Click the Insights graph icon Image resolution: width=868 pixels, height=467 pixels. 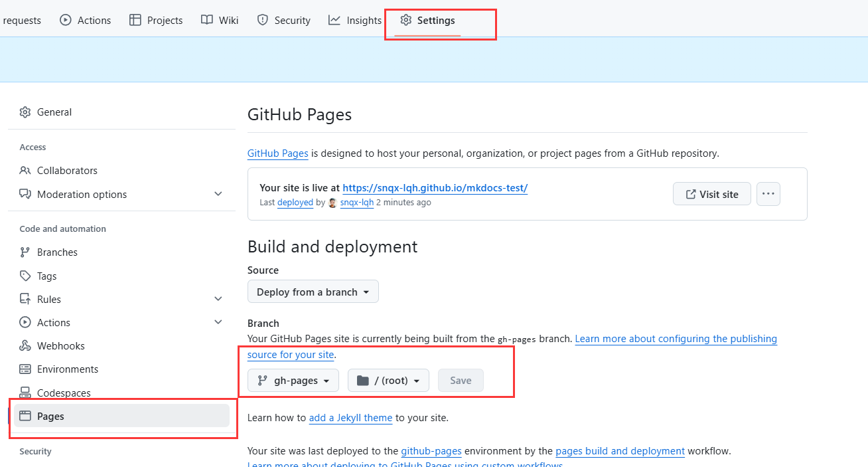[334, 21]
